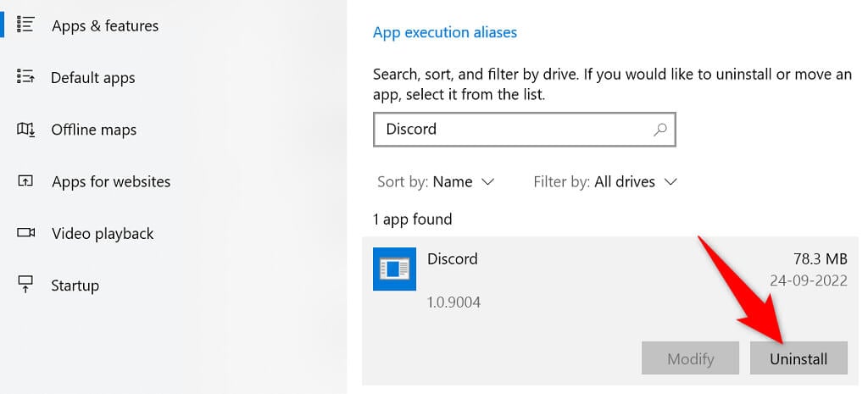Click the Apps & features sidebar icon
868x394 pixels.
coord(25,25)
